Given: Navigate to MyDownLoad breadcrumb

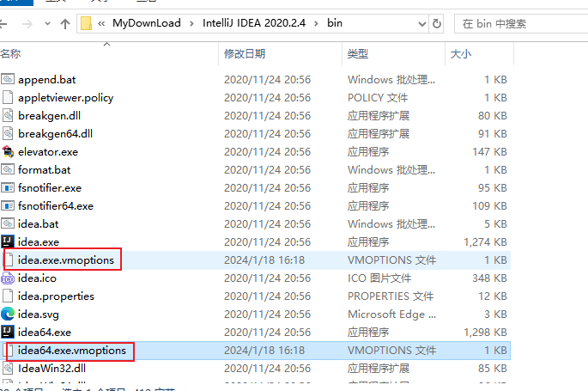Looking at the screenshot, I should pyautogui.click(x=147, y=23).
